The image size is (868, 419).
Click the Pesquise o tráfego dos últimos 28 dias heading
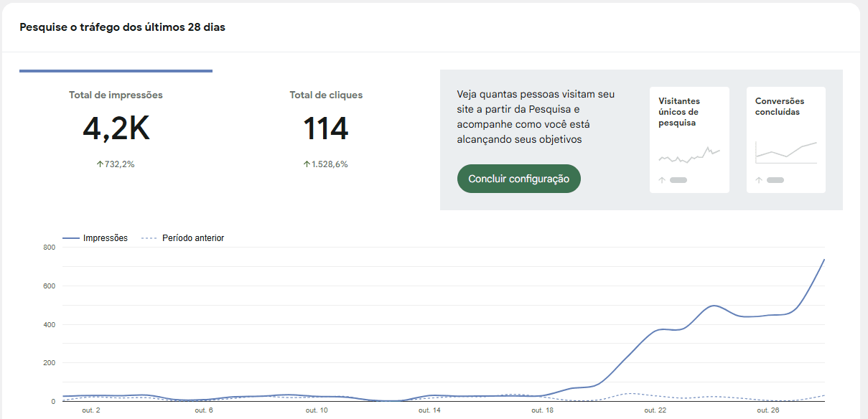click(x=123, y=28)
